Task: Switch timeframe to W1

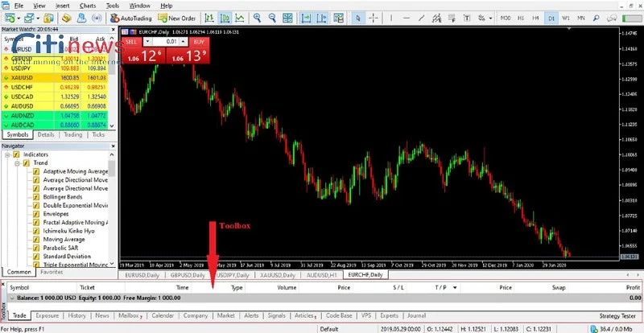Action: [566, 18]
